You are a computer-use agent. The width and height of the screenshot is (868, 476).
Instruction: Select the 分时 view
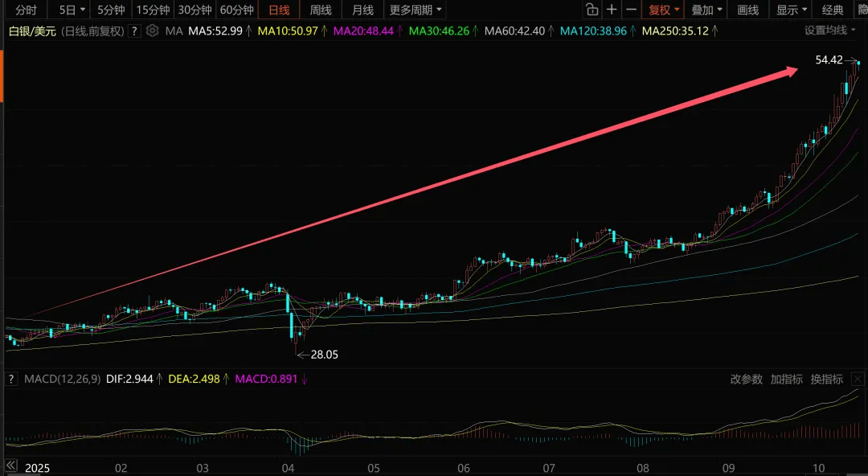[26, 10]
